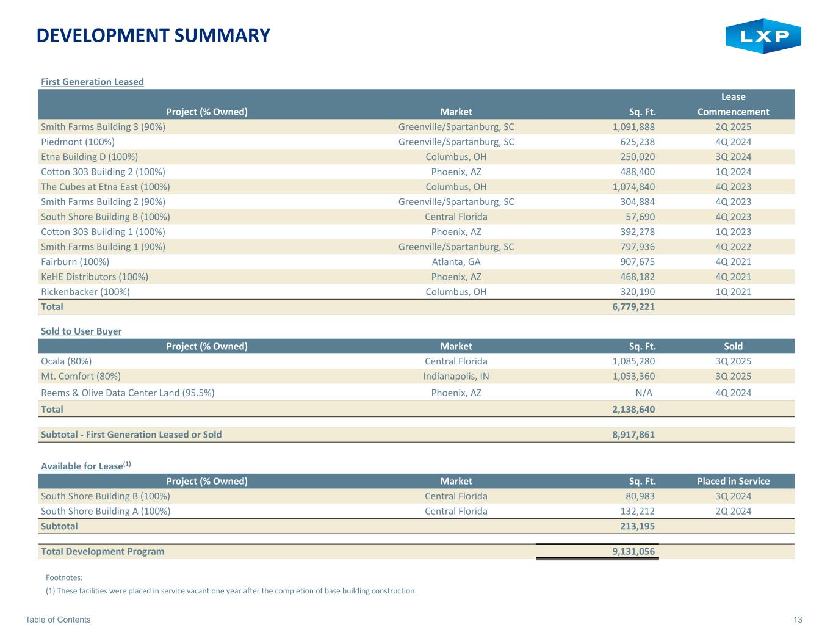
Task: Select "Etna Building D (100%)" project name
Action: click(89, 157)
